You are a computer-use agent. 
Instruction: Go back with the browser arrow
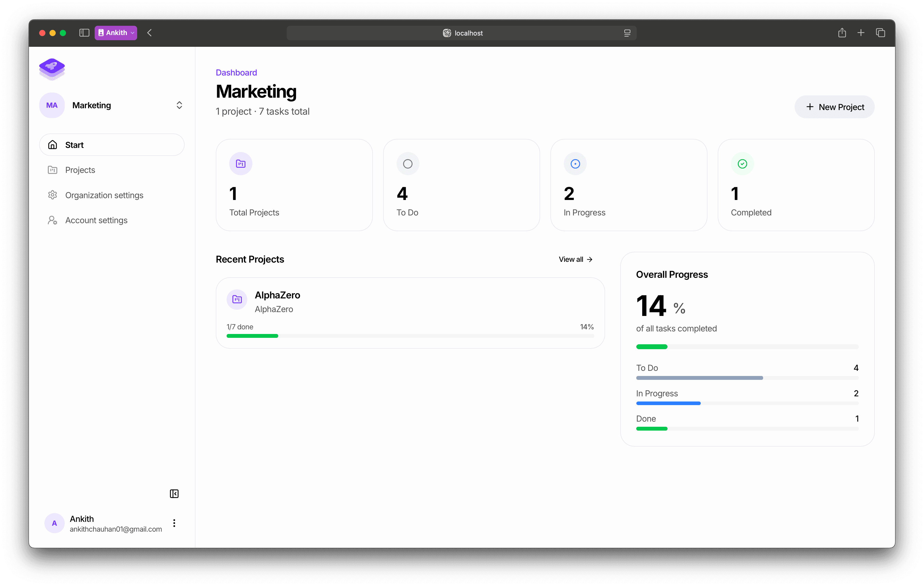click(x=150, y=33)
